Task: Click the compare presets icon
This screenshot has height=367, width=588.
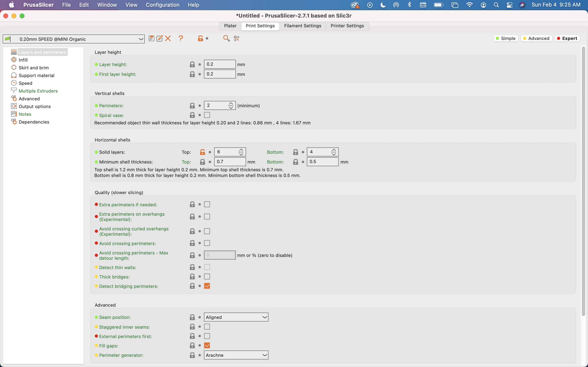Action: coord(236,38)
